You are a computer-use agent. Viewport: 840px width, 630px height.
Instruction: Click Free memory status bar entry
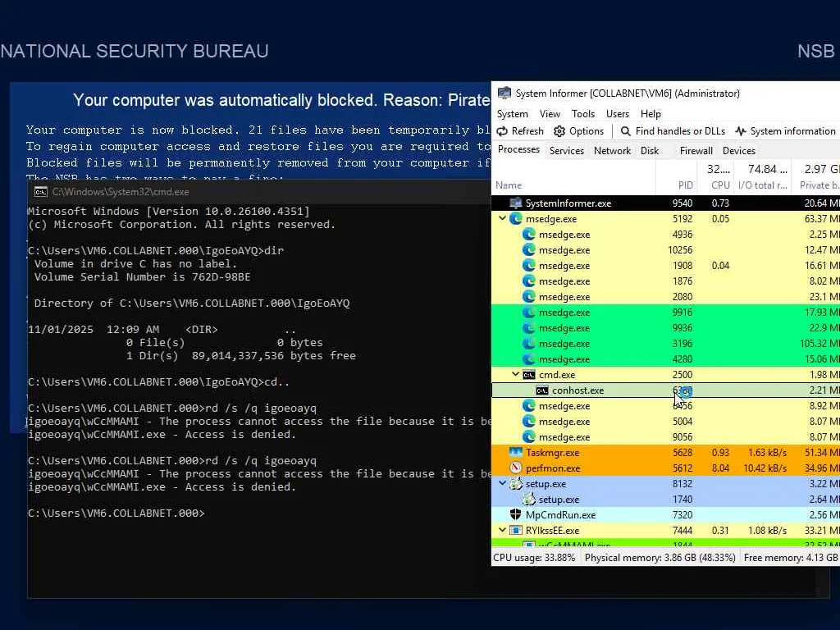pos(791,558)
